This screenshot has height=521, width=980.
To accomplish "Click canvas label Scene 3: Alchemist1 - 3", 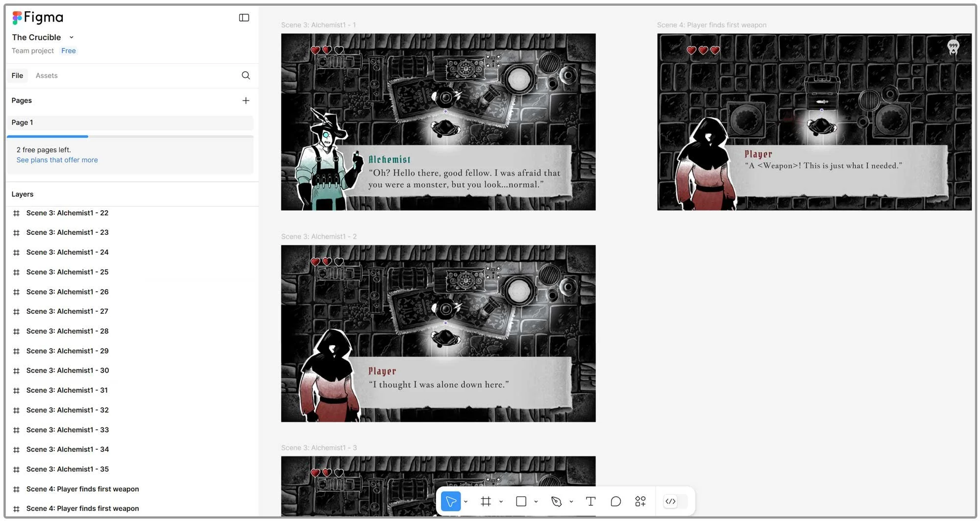I will (319, 447).
